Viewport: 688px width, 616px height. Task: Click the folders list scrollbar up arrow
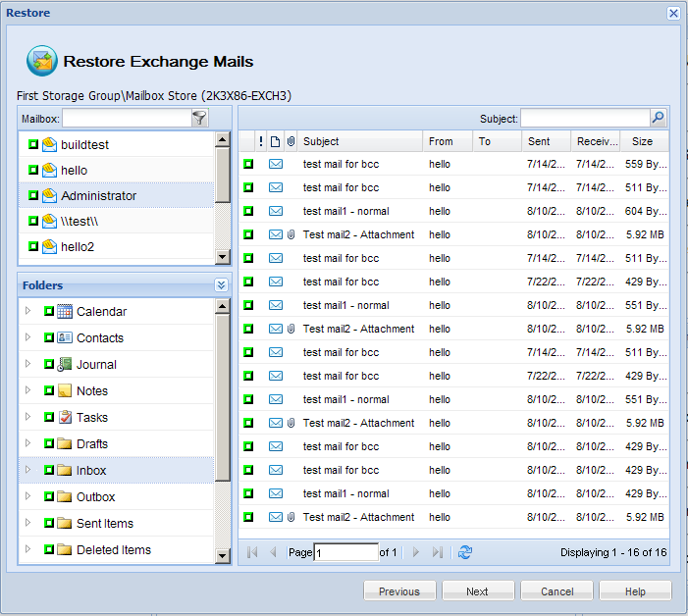(x=223, y=306)
